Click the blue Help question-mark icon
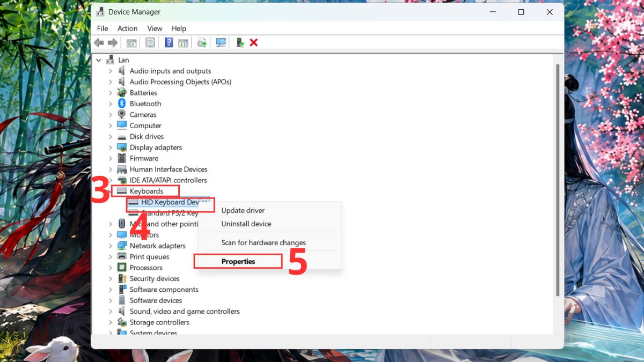Screen dimensions: 644x362 tap(169, 42)
